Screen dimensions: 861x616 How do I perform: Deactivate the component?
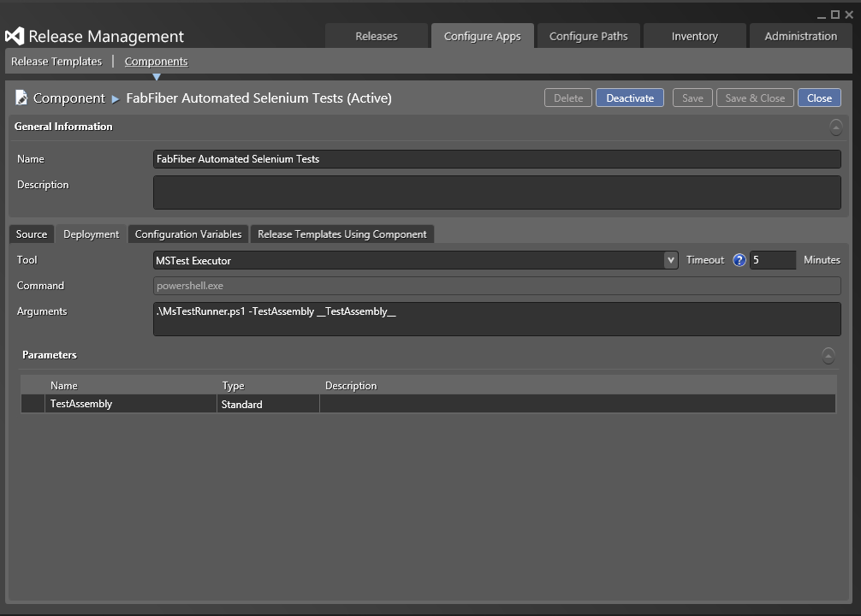click(x=630, y=98)
